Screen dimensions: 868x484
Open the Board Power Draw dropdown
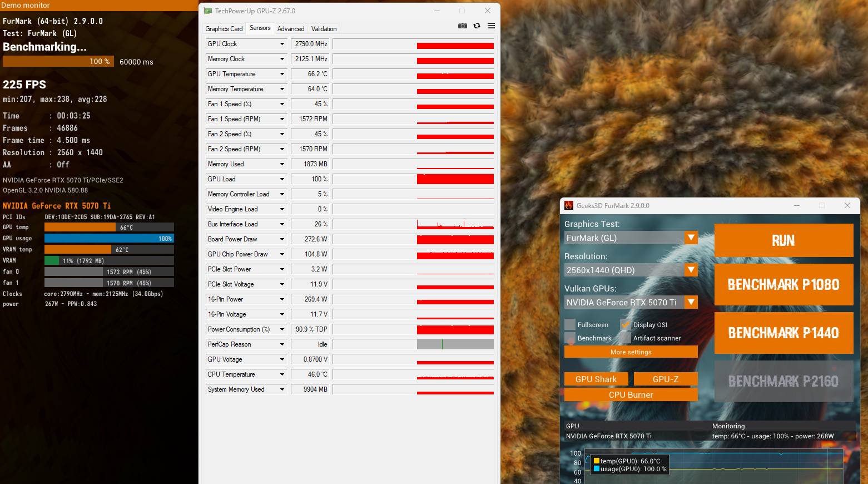pos(282,239)
